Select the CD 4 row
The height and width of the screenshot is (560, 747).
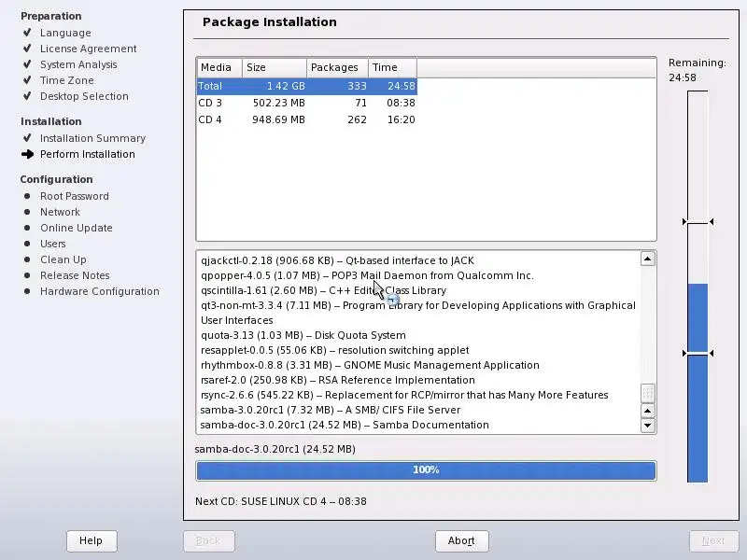pos(307,119)
